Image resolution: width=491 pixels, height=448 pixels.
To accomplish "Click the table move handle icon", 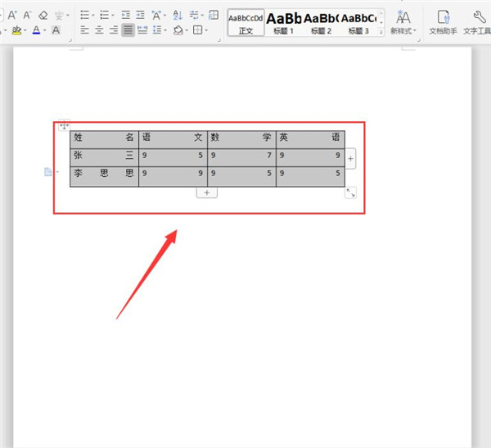I will point(64,126).
